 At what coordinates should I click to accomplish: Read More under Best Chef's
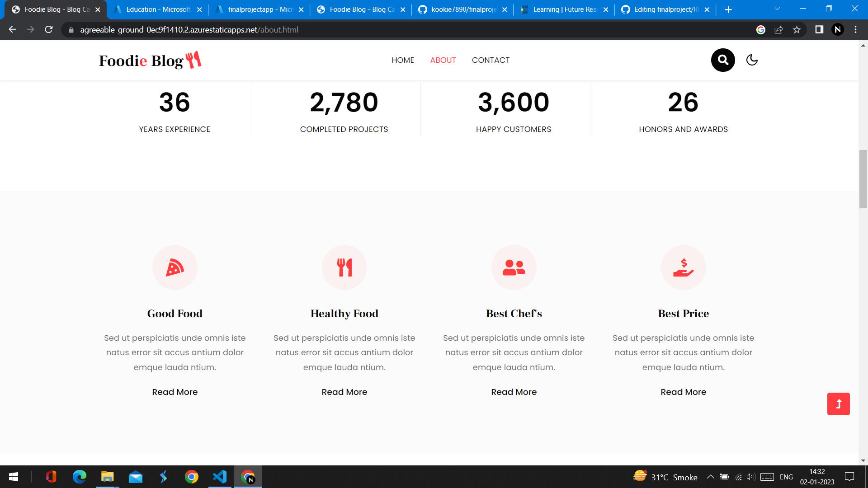coord(514,392)
